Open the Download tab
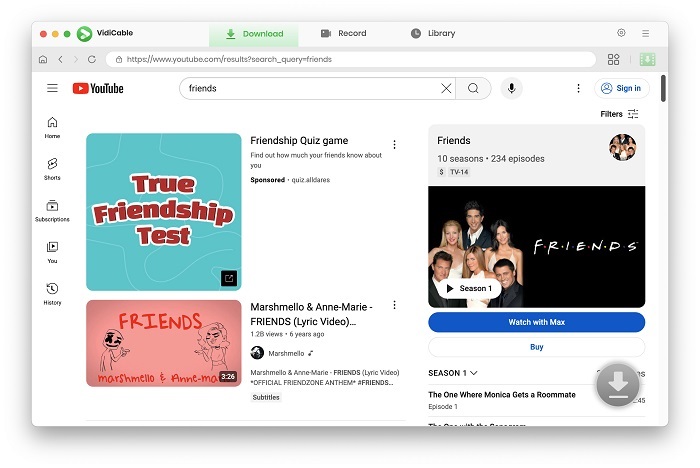This screenshot has height=468, width=700. [x=254, y=33]
